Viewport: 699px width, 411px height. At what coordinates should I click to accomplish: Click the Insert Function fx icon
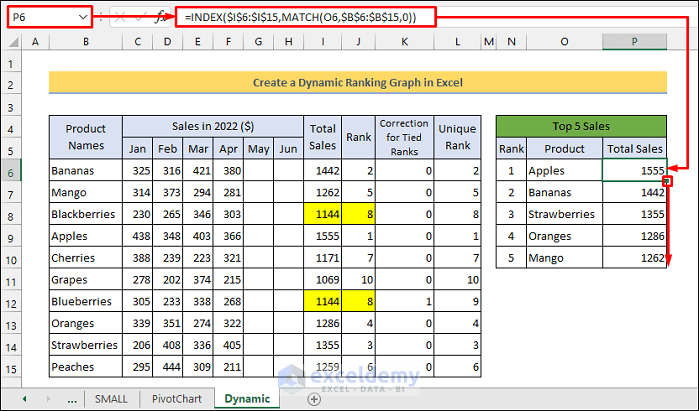pos(161,17)
